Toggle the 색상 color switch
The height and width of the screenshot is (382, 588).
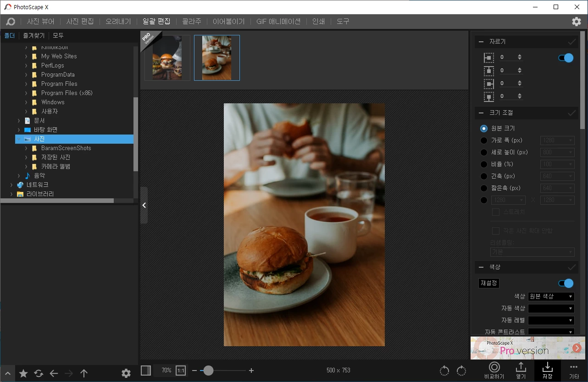566,283
